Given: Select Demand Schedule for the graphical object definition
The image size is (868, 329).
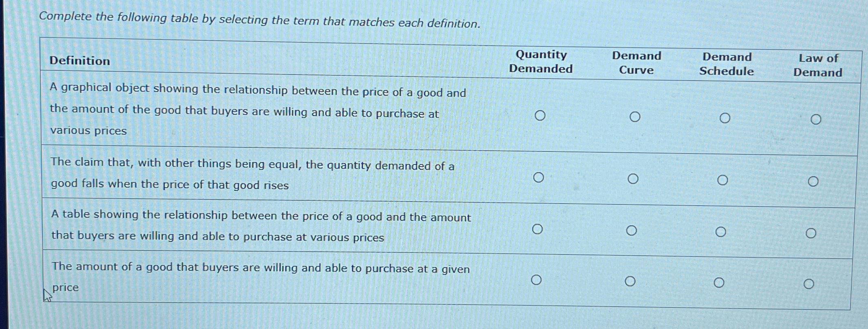Looking at the screenshot, I should coord(725,118).
